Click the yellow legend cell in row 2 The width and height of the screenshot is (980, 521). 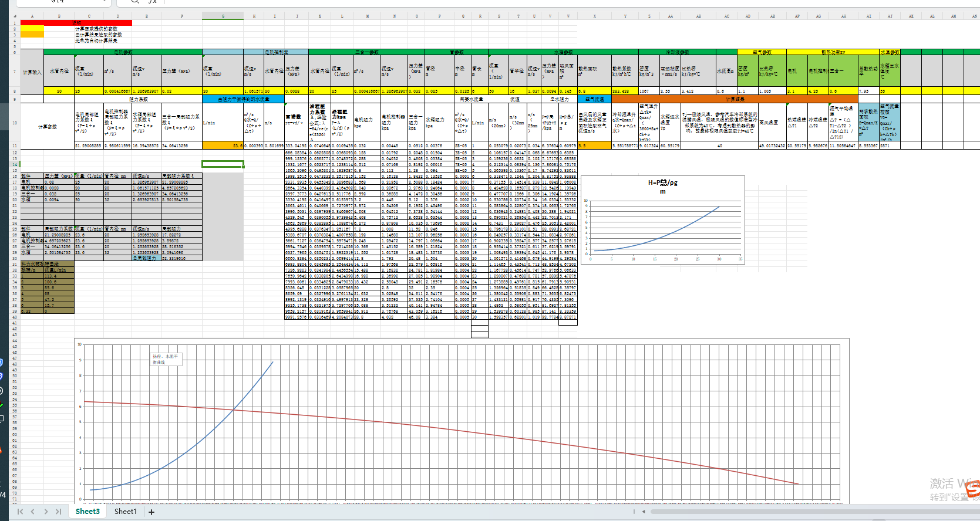click(x=32, y=29)
